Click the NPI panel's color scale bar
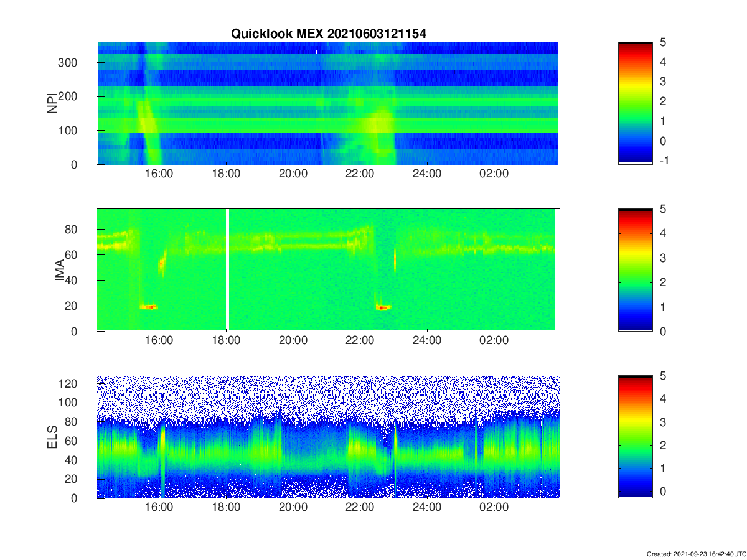 coord(636,103)
